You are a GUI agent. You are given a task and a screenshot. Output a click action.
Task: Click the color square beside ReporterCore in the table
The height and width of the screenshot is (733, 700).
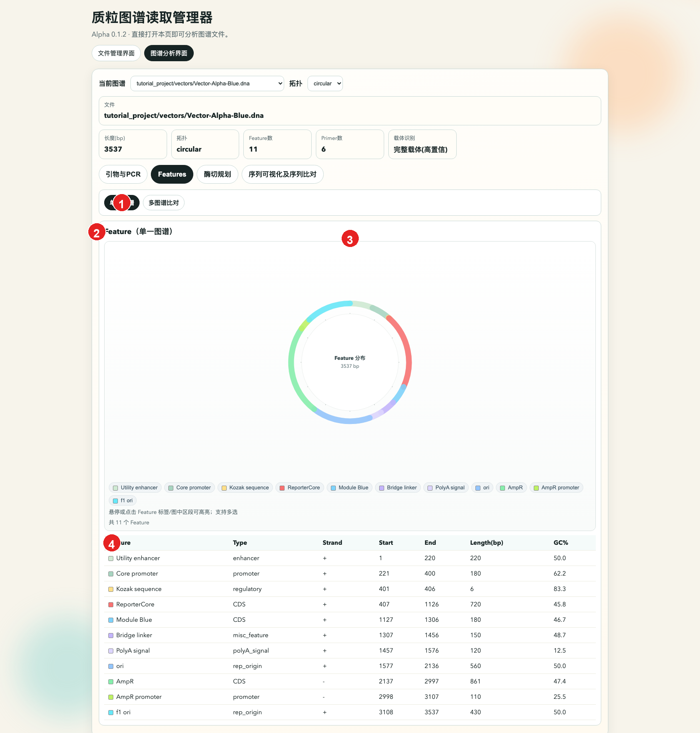point(110,604)
